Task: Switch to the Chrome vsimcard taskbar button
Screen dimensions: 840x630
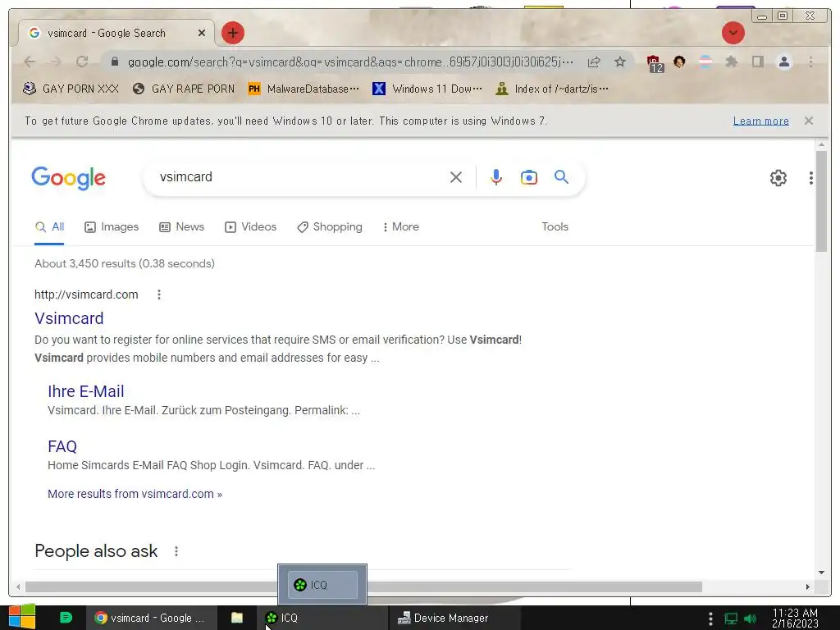Action: [x=151, y=618]
